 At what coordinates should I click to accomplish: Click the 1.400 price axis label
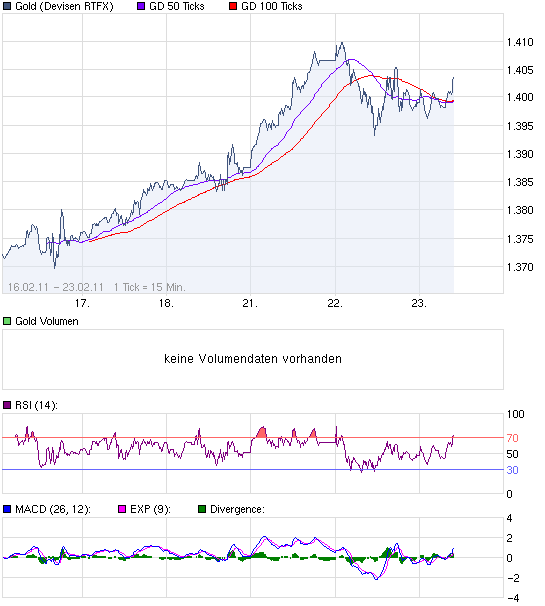pyautogui.click(x=520, y=97)
